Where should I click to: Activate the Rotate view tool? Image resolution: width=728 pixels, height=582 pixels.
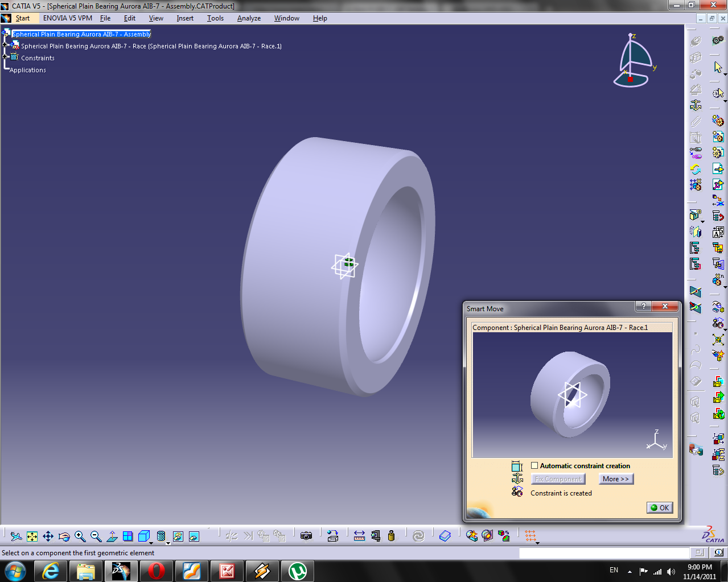(64, 536)
